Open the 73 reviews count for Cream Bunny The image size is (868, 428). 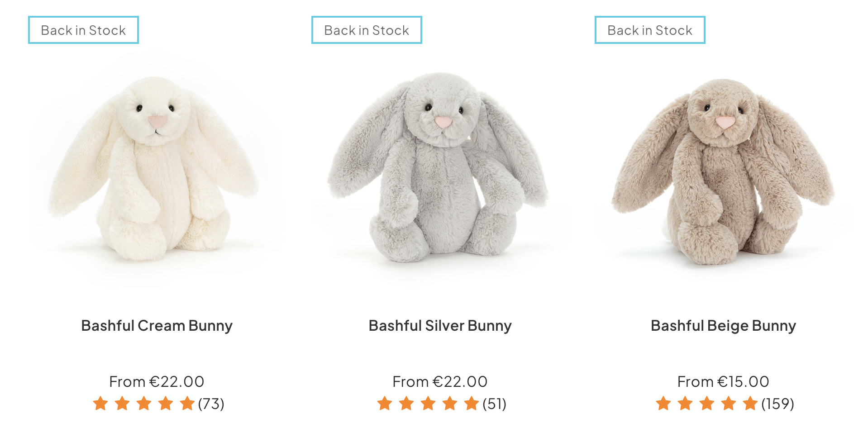[211, 404]
